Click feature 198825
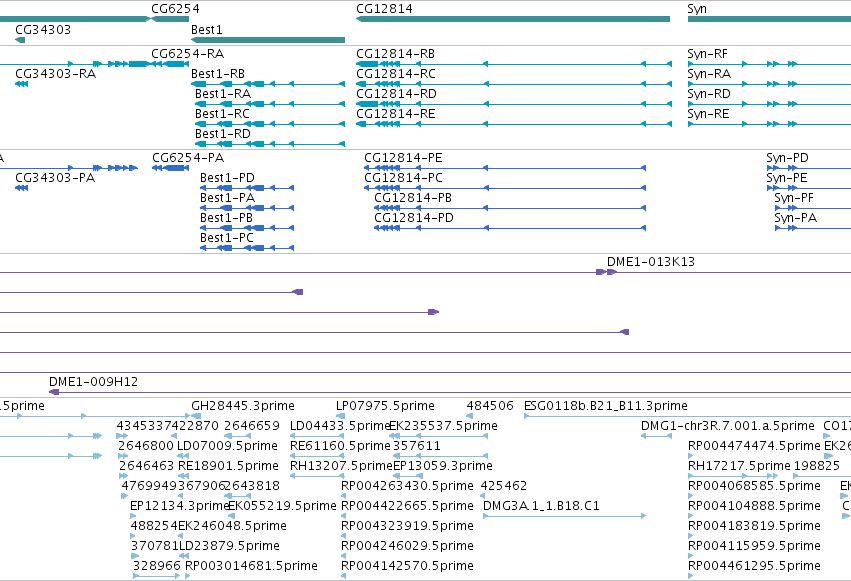The width and height of the screenshot is (851, 581). pos(817,466)
